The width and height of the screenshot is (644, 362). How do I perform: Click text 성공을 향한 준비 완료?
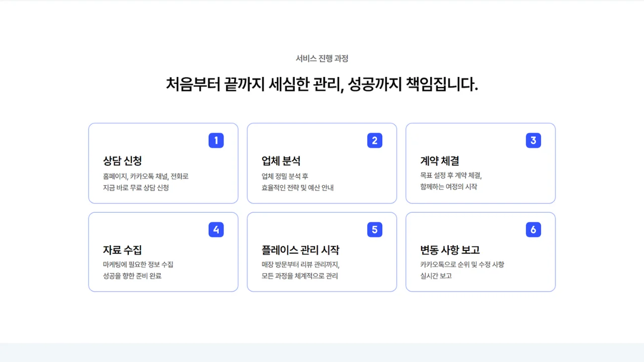[x=132, y=276]
